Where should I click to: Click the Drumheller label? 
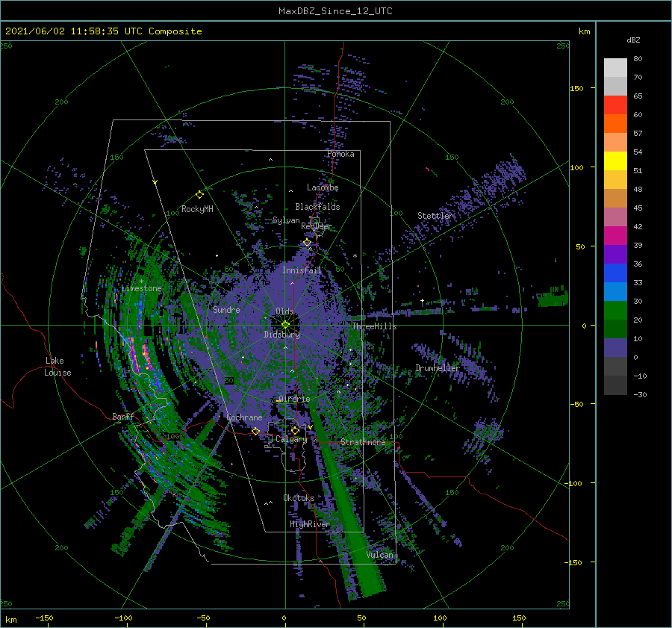point(438,368)
